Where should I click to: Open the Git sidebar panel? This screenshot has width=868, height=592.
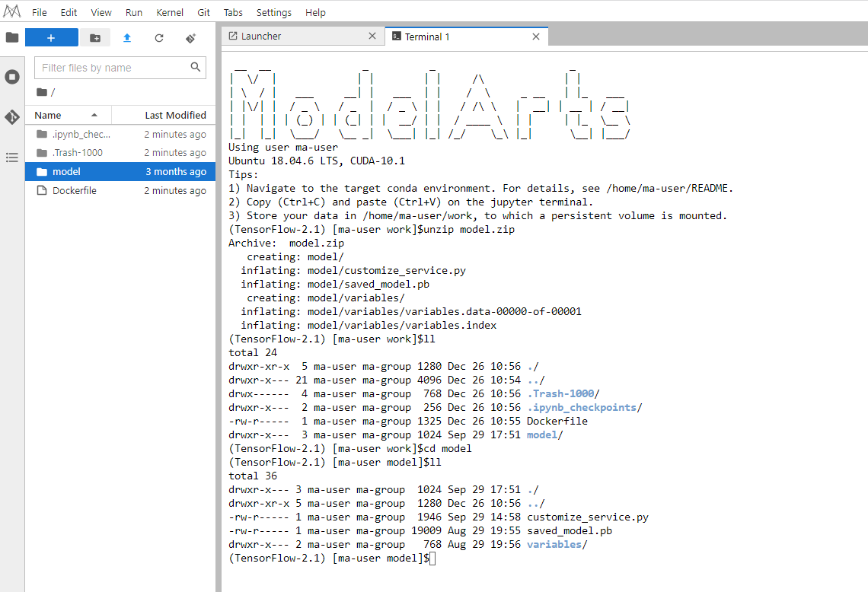[12, 116]
